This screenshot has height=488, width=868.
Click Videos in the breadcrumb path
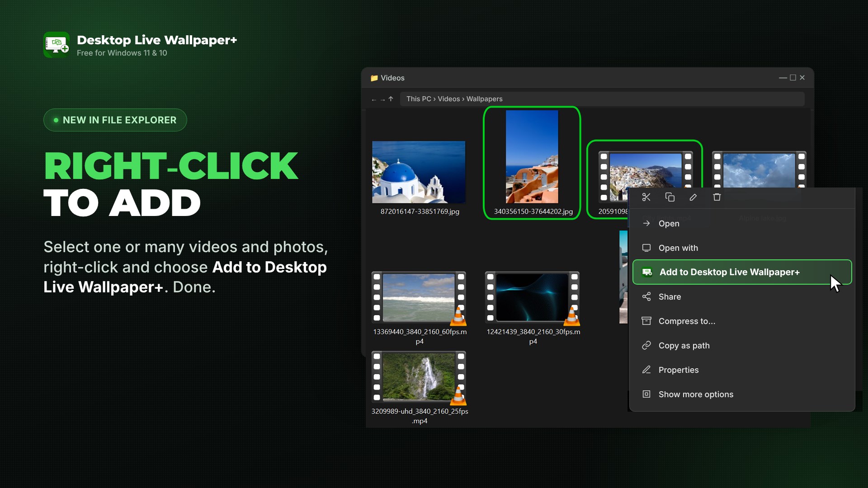pos(448,99)
